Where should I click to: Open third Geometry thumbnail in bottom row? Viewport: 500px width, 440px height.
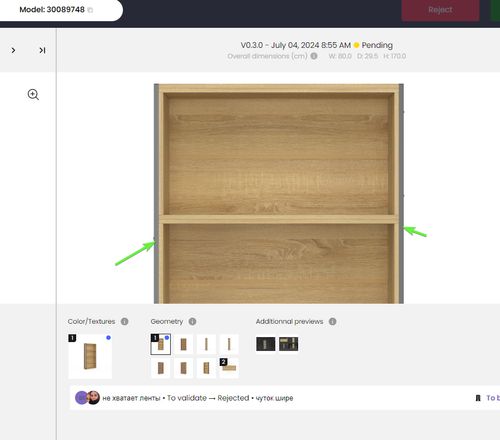pos(206,368)
